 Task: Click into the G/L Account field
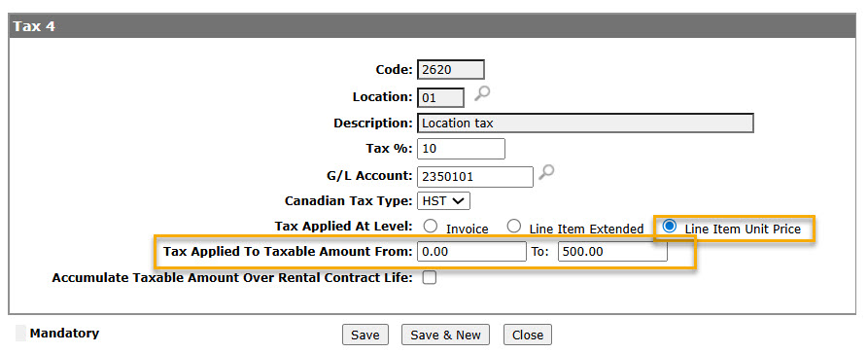coord(475,176)
